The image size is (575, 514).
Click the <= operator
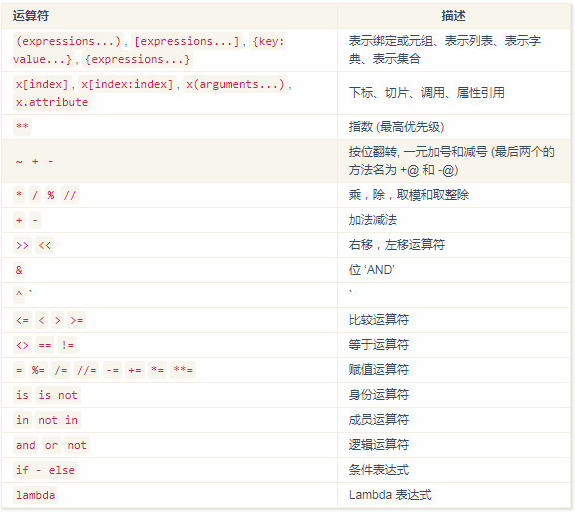click(x=22, y=320)
